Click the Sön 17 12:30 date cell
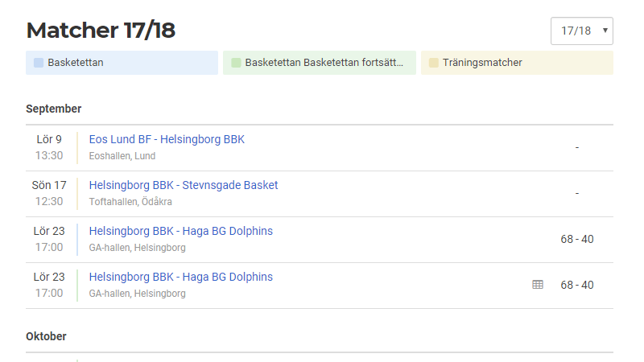Image resolution: width=644 pixels, height=362 pixels. click(49, 193)
